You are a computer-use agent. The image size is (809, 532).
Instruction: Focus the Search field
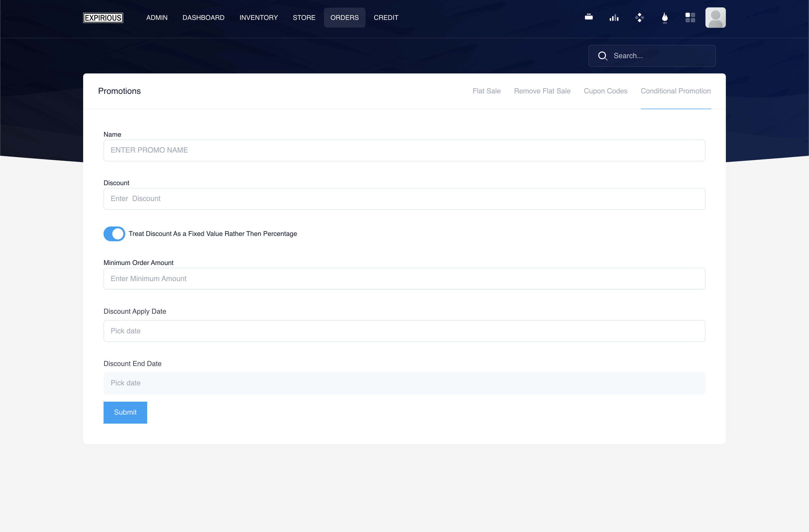(x=652, y=56)
